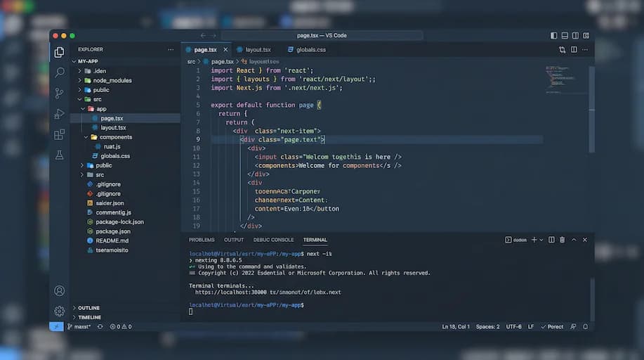
Task: Collapse the app folder
Action: (x=83, y=108)
